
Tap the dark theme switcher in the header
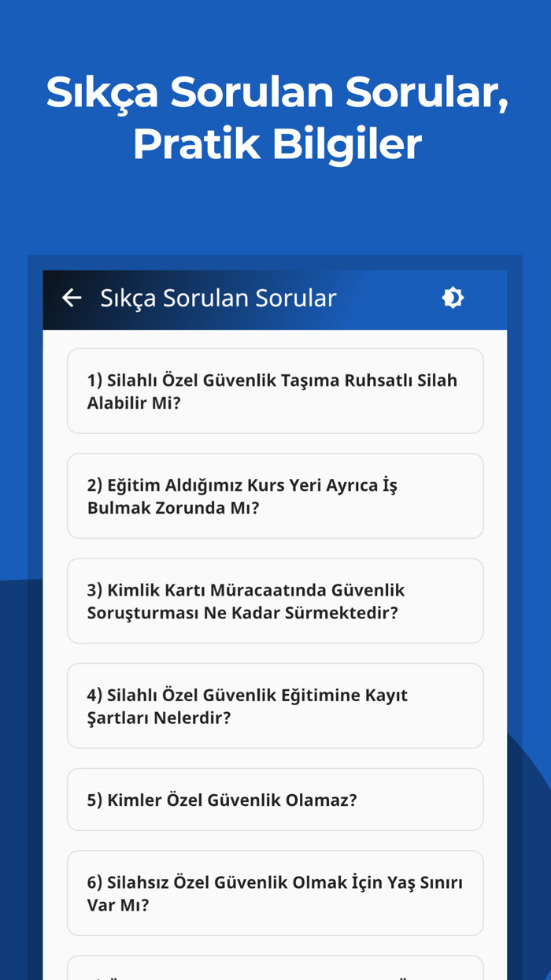pyautogui.click(x=453, y=298)
